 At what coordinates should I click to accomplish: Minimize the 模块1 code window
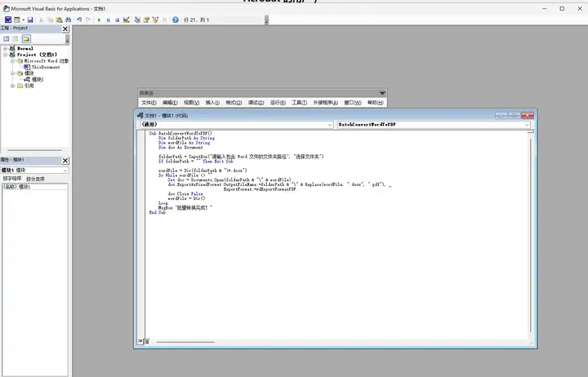click(501, 115)
